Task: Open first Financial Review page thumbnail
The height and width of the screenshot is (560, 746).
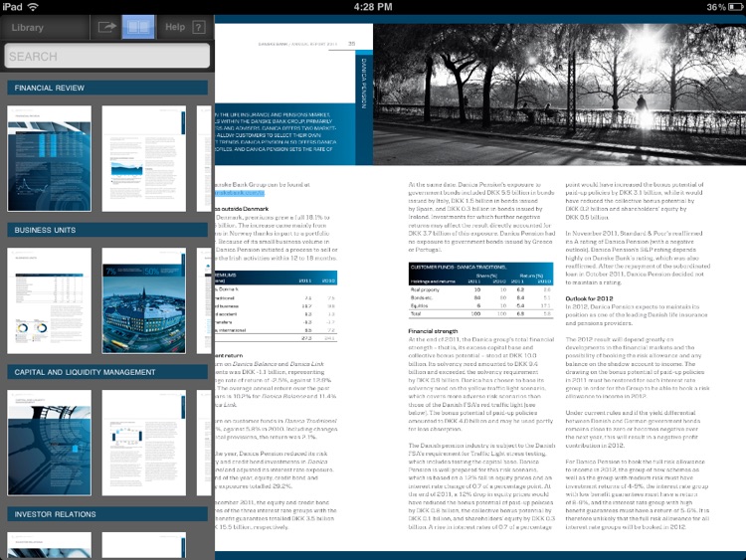Action: [49, 158]
